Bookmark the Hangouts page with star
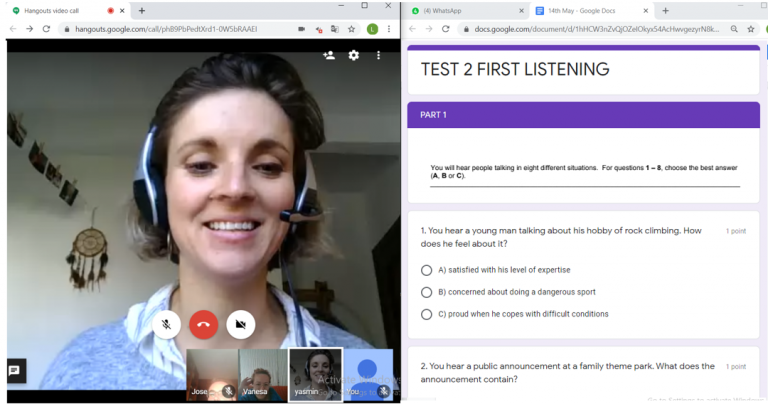The image size is (768, 404). [351, 29]
